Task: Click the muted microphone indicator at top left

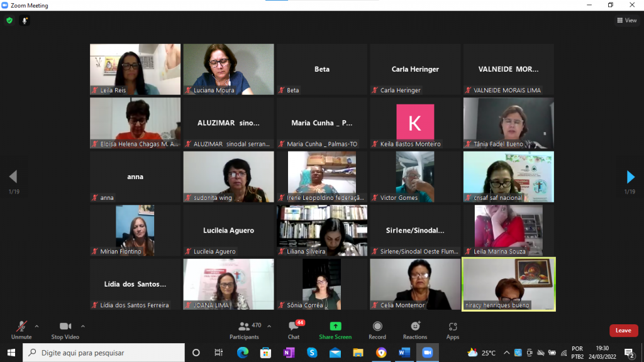Action: pos(25,20)
